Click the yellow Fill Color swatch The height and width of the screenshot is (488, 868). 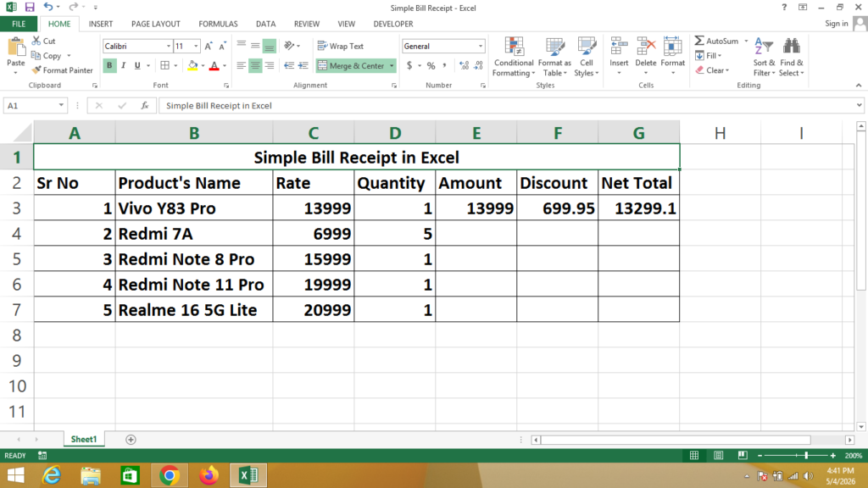192,65
